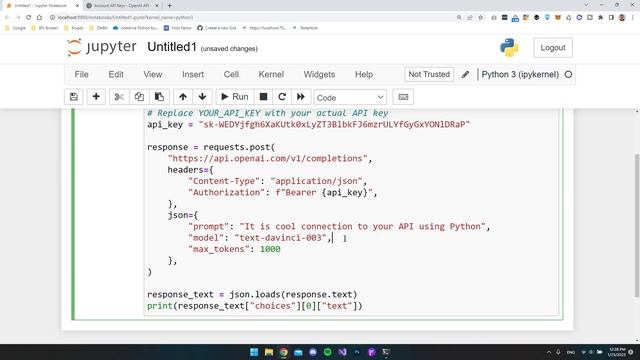The image size is (640, 360).
Task: Open Visual Studio from the taskbar
Action: 342,352
